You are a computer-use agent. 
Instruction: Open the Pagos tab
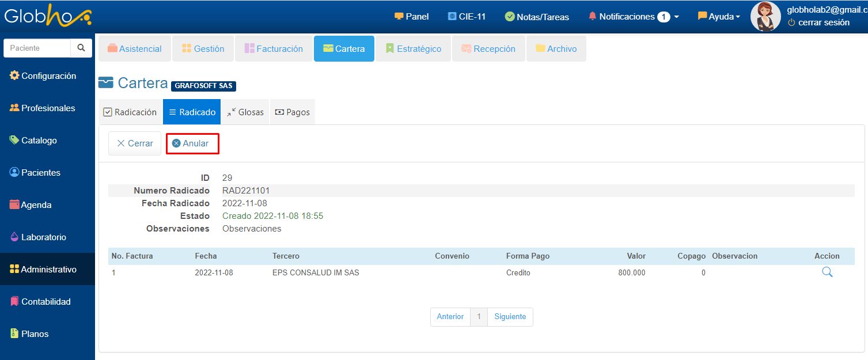tap(292, 112)
